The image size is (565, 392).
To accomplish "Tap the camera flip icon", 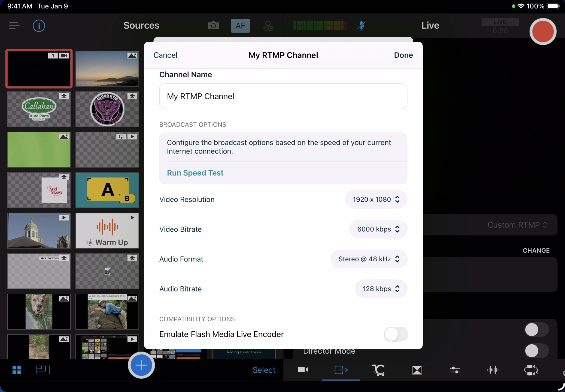I will click(x=213, y=26).
